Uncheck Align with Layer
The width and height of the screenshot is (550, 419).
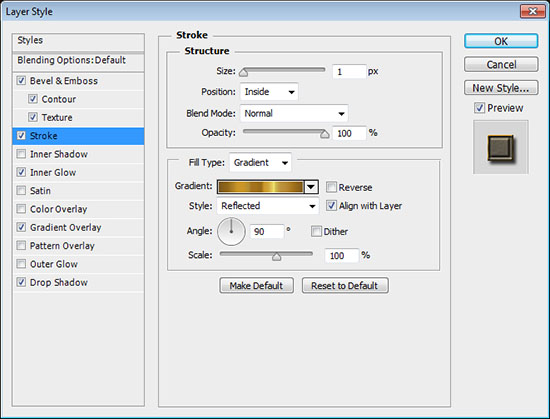point(331,205)
